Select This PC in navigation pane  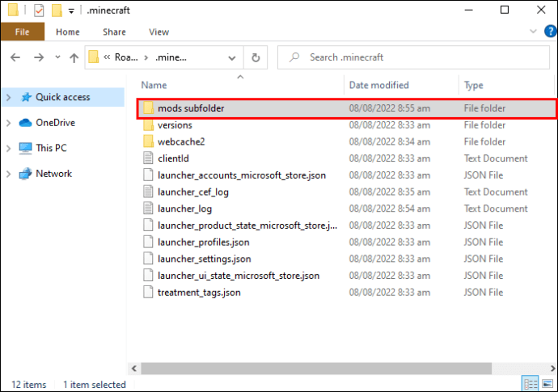click(51, 148)
